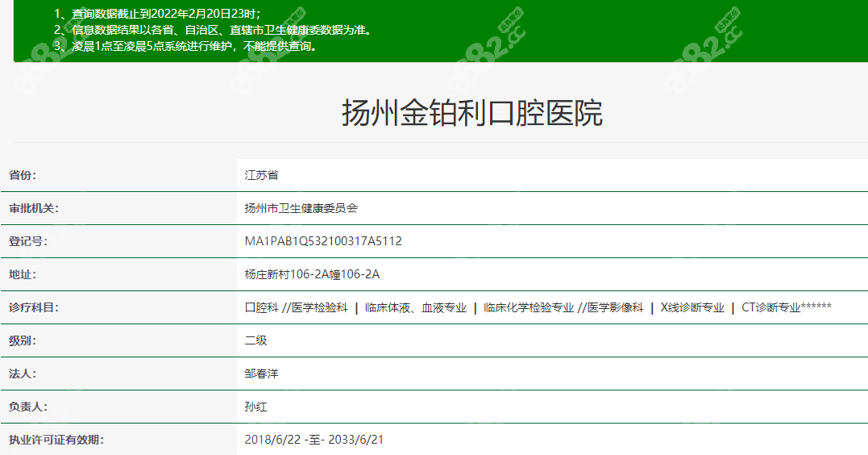Click the province value 江苏省

[261, 175]
